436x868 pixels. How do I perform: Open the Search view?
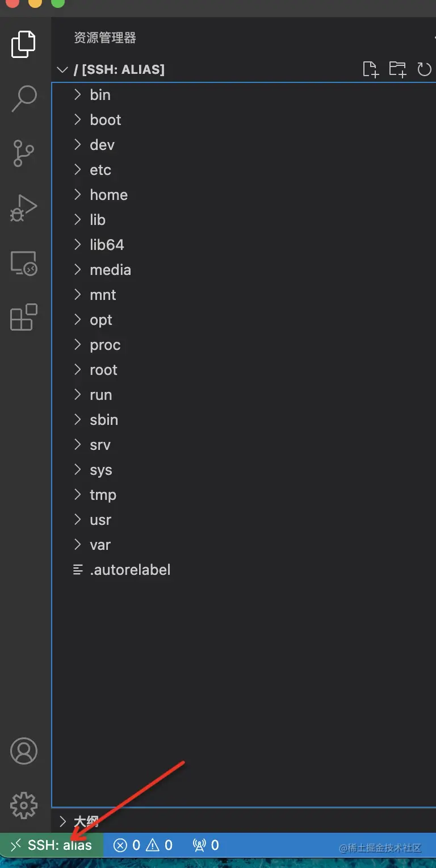pyautogui.click(x=24, y=98)
